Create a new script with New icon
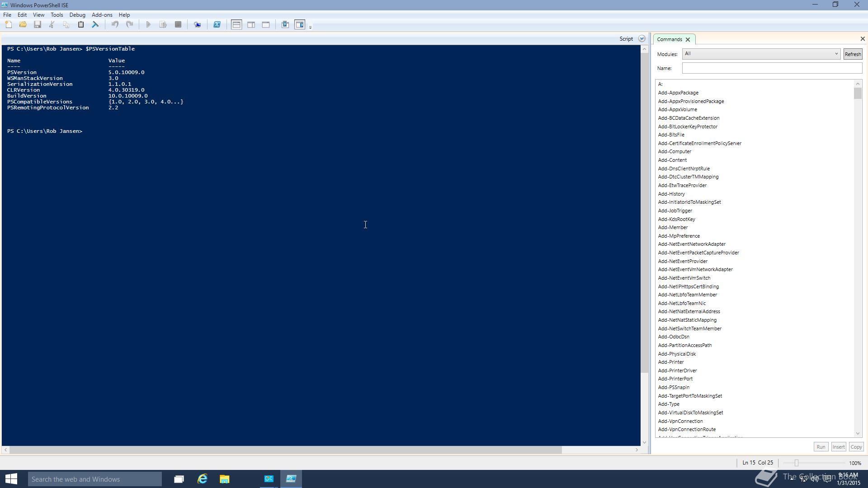Image resolution: width=868 pixels, height=488 pixels. coord(9,25)
